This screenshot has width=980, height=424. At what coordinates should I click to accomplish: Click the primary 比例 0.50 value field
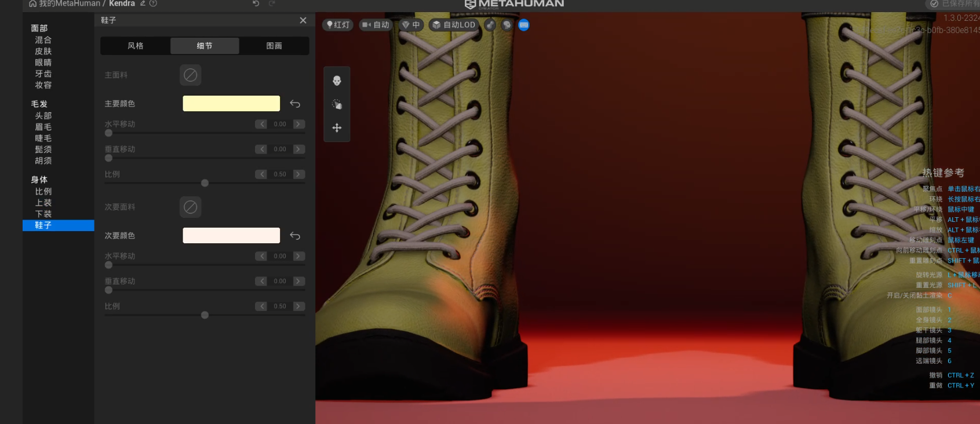click(x=280, y=174)
